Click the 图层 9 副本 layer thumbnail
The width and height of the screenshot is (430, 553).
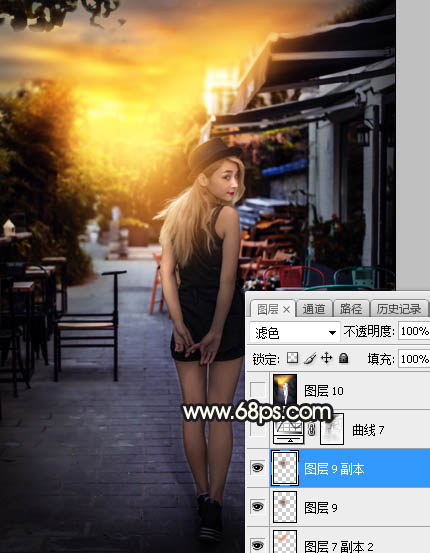pyautogui.click(x=285, y=468)
